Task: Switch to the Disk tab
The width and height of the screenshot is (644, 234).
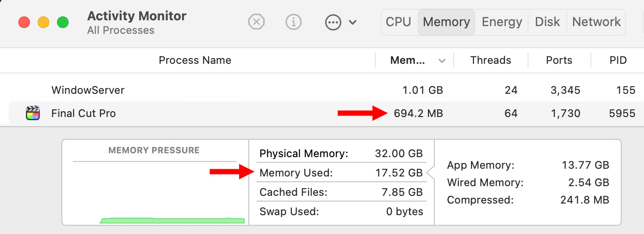Action: [547, 22]
